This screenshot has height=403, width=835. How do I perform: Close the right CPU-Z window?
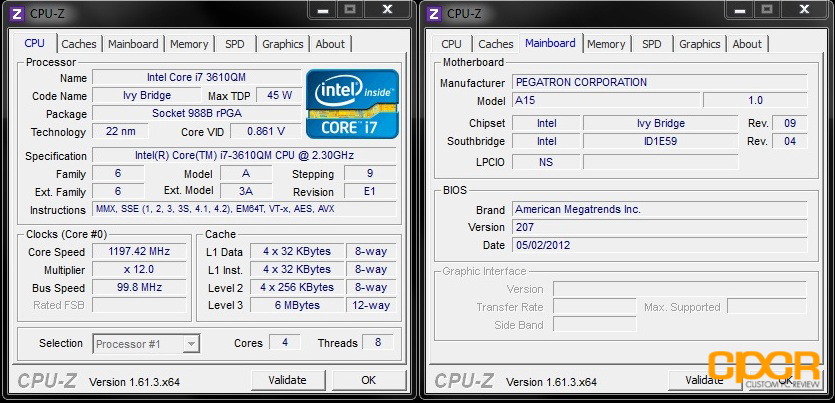click(805, 10)
